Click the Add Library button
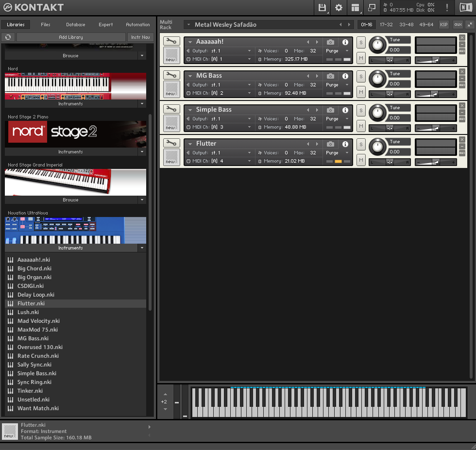Viewport: 476px width, 450px height. tap(71, 37)
